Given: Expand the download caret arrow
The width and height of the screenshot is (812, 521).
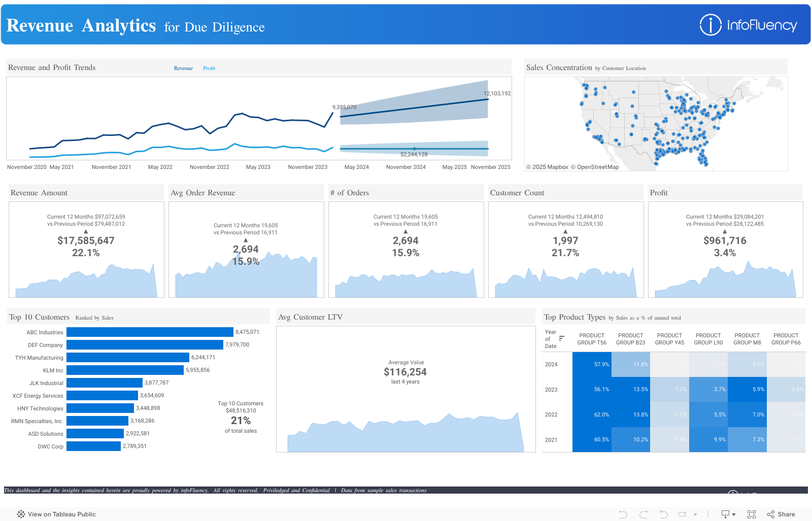Looking at the screenshot, I should (734, 514).
